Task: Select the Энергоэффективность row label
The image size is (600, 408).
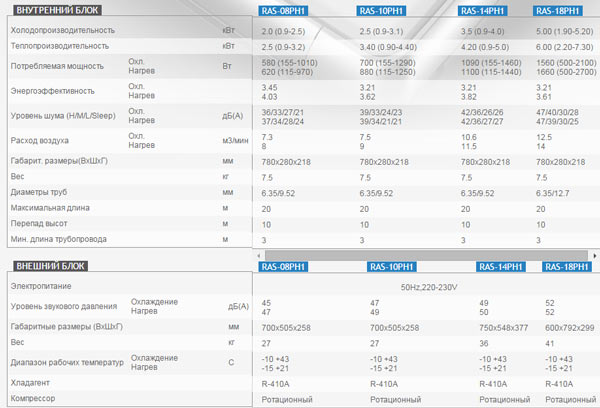Action: [52, 91]
